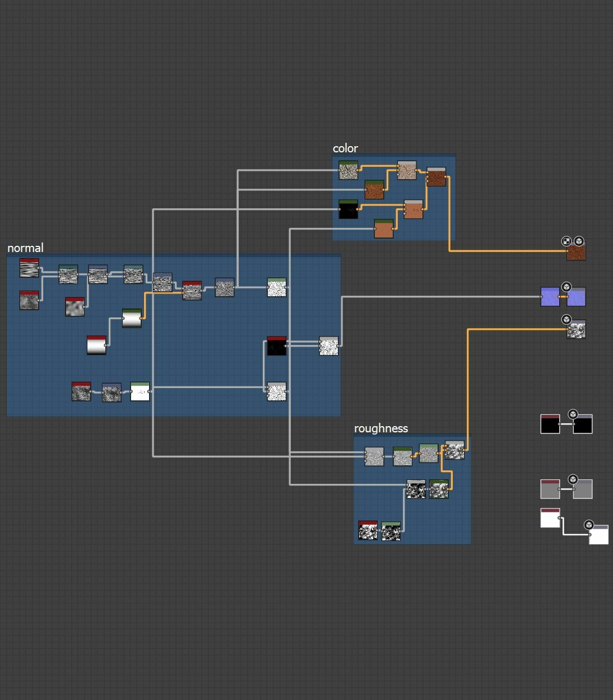Image resolution: width=613 pixels, height=700 pixels.
Task: Select the 'roughness' frame title
Action: pyautogui.click(x=381, y=428)
